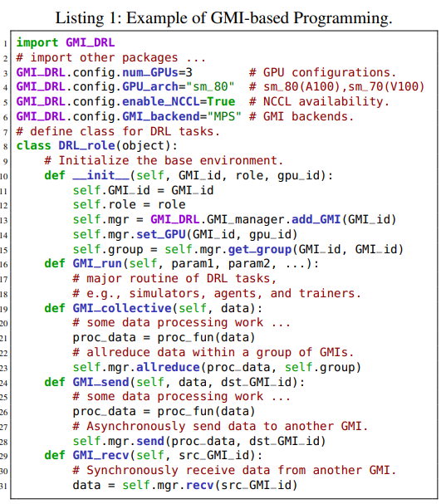Image resolution: width=446 pixels, height=504 pixels.
Task: Click recv call on line 31
Action: pos(199,486)
